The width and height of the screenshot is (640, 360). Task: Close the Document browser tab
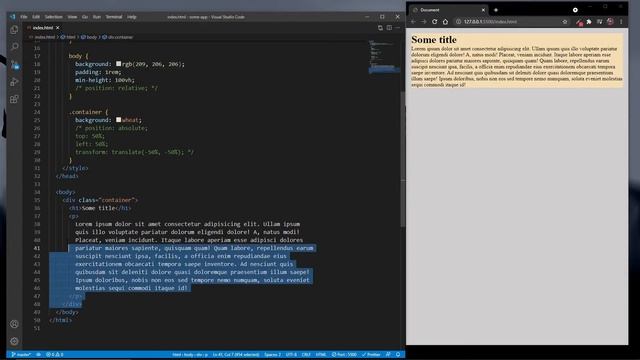[x=483, y=10]
